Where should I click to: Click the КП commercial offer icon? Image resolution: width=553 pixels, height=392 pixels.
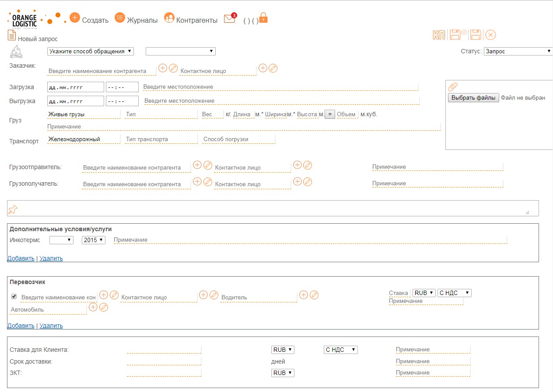(439, 35)
